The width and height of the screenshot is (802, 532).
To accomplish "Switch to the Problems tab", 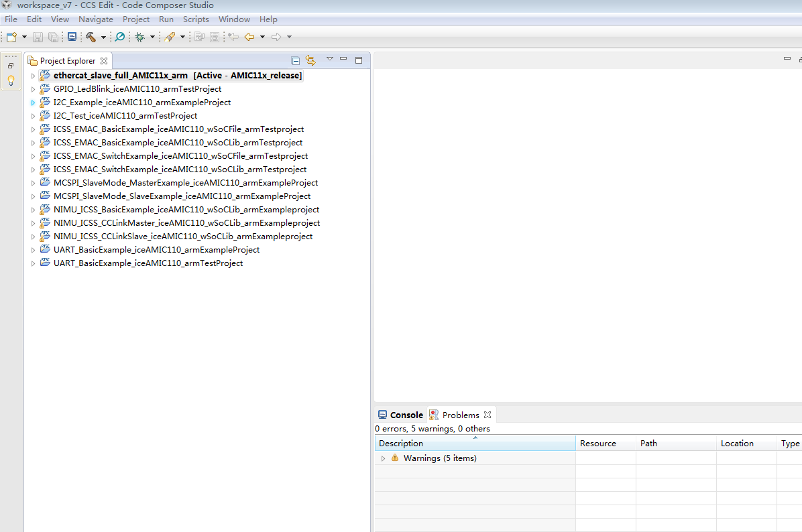I will pos(454,415).
